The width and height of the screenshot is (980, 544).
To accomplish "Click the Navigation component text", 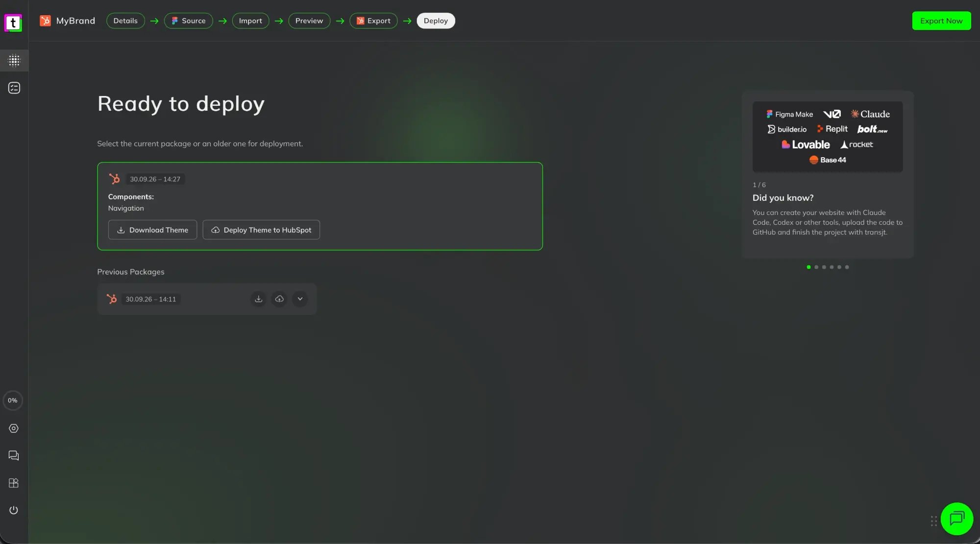I will tap(126, 208).
